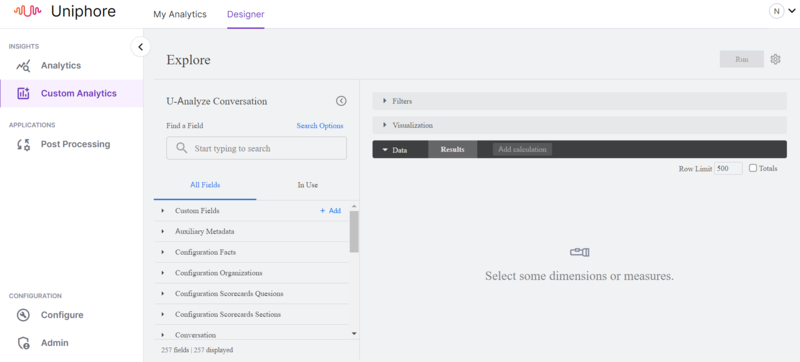
Task: Expand the Custom Fields group
Action: pyautogui.click(x=162, y=211)
